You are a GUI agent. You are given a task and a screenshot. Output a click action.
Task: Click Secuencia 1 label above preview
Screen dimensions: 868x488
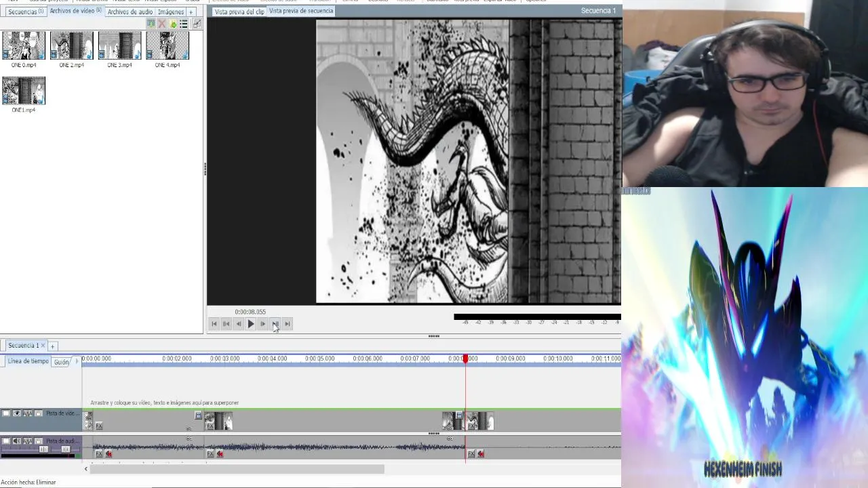[598, 10]
